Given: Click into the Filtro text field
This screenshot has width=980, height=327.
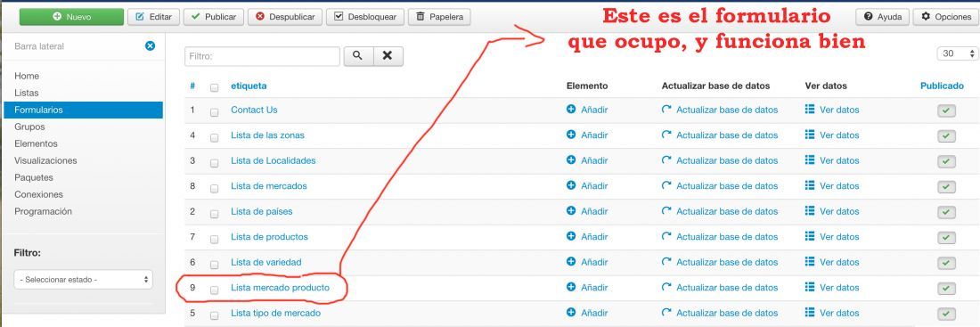Looking at the screenshot, I should coord(263,55).
